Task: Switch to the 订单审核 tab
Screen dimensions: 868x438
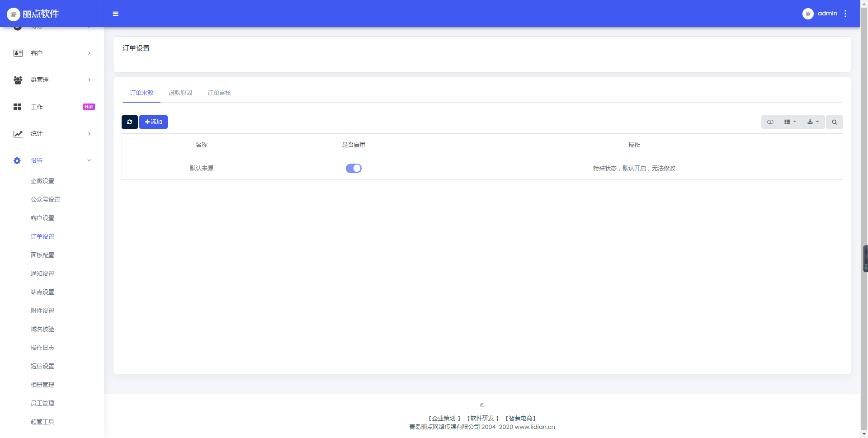Action: point(219,93)
